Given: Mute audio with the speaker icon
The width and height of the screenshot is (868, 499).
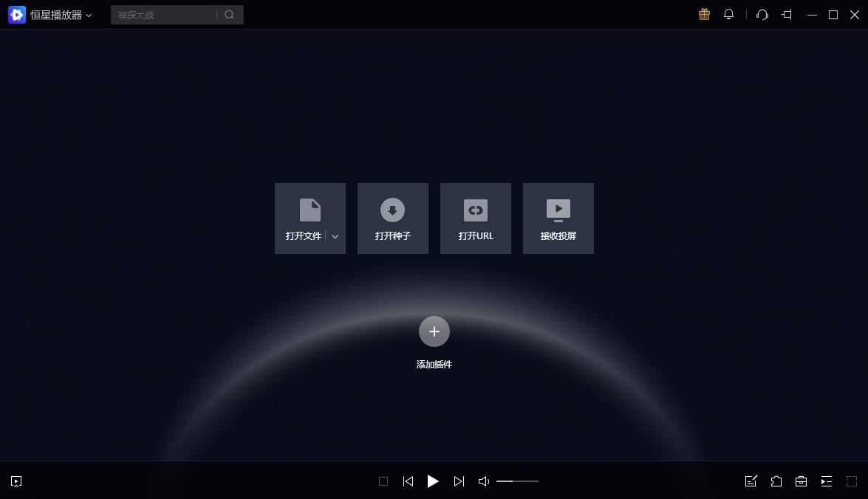Looking at the screenshot, I should tap(484, 481).
